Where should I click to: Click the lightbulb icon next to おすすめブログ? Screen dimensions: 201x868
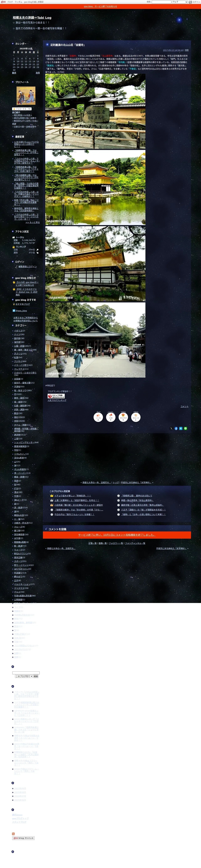(14, 304)
